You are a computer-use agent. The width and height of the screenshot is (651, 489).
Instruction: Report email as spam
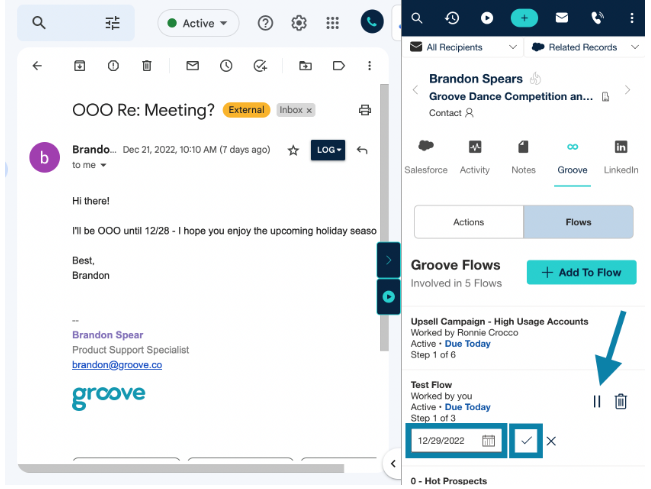coord(113,66)
